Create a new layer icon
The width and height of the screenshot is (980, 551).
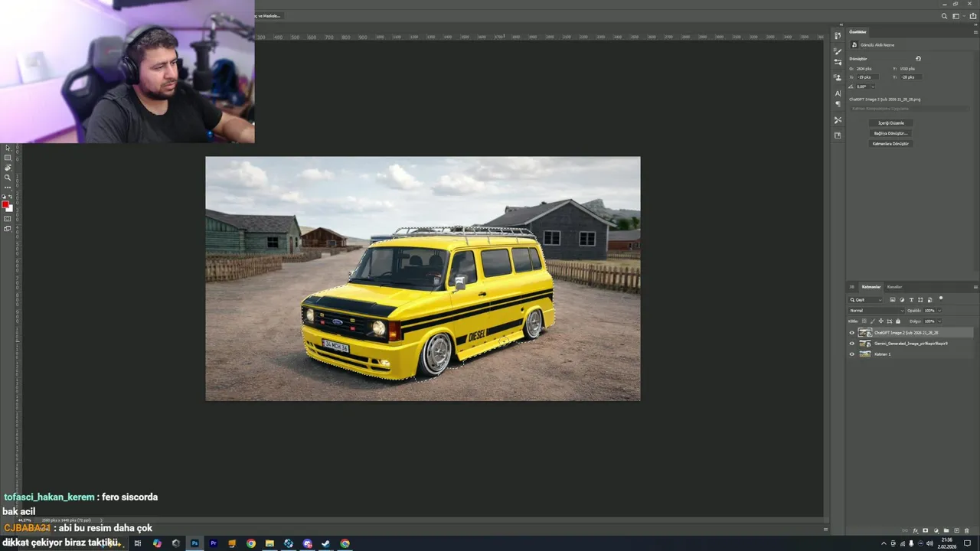(x=956, y=530)
